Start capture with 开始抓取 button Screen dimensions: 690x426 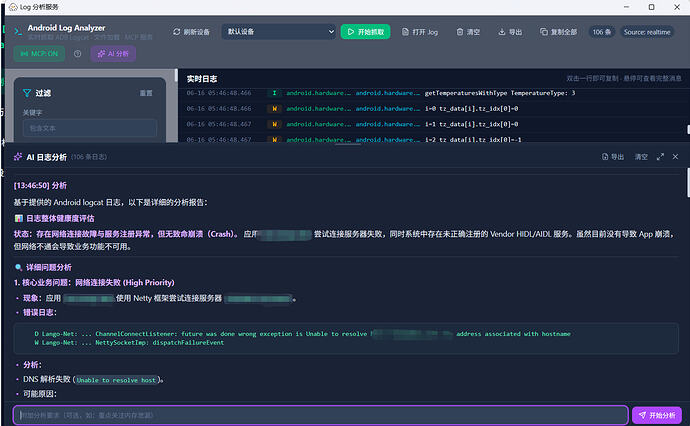tap(365, 32)
